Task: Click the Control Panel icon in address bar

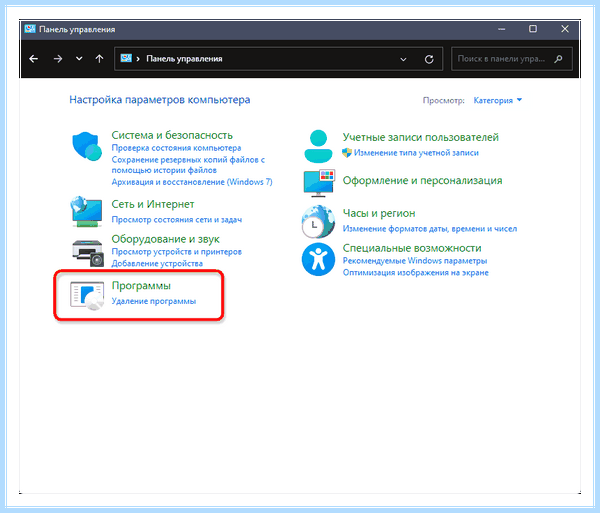Action: 126,58
